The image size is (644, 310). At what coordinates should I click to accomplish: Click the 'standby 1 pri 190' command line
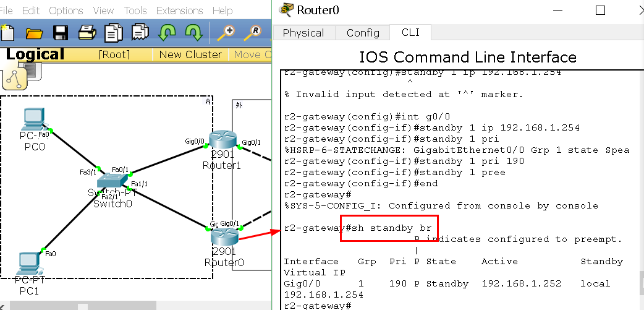(404, 161)
